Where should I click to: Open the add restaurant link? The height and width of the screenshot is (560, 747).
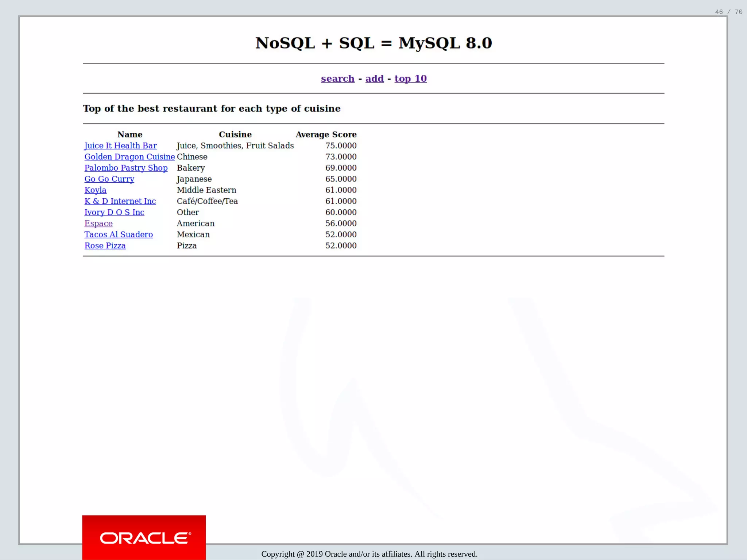pos(374,78)
